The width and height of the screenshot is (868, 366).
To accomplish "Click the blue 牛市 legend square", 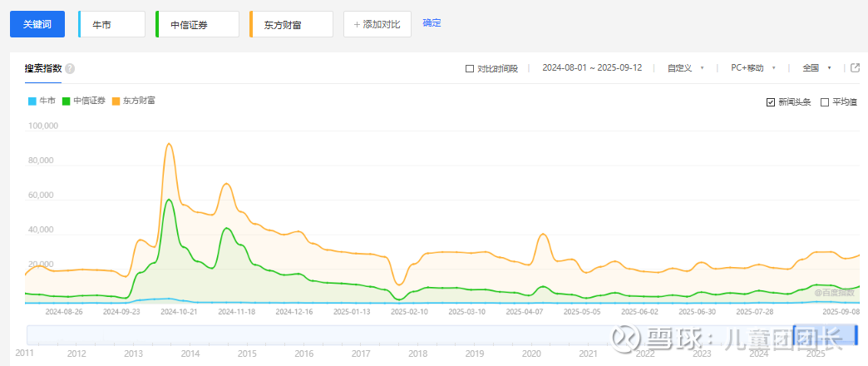I will tap(32, 101).
